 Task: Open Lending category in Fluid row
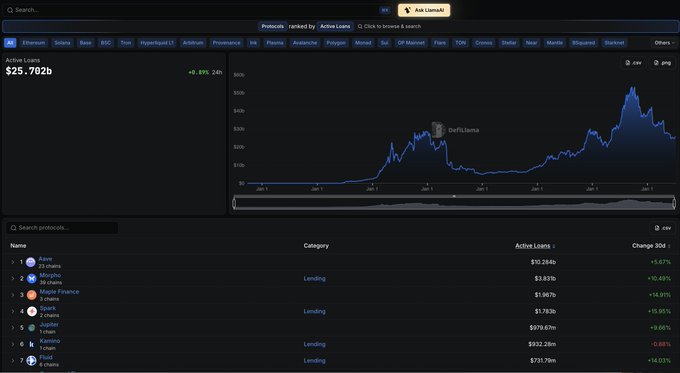(x=314, y=360)
